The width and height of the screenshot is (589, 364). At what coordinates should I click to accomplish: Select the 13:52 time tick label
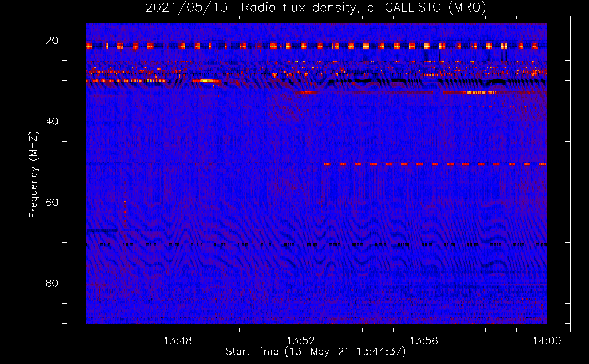[301, 341]
